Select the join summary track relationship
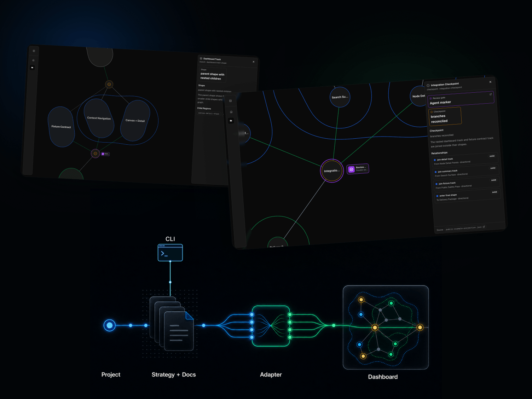532x399 pixels. tap(466, 172)
